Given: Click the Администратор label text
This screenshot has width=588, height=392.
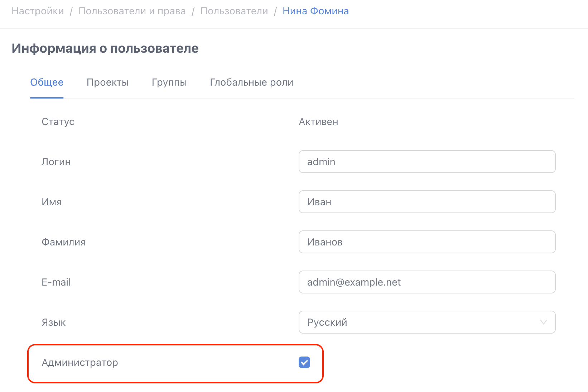Looking at the screenshot, I should pos(80,363).
